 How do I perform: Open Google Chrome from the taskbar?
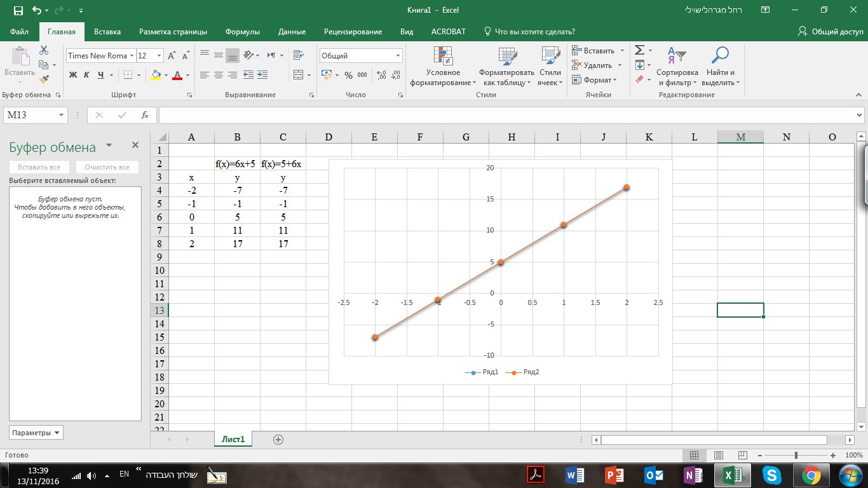[x=811, y=475]
